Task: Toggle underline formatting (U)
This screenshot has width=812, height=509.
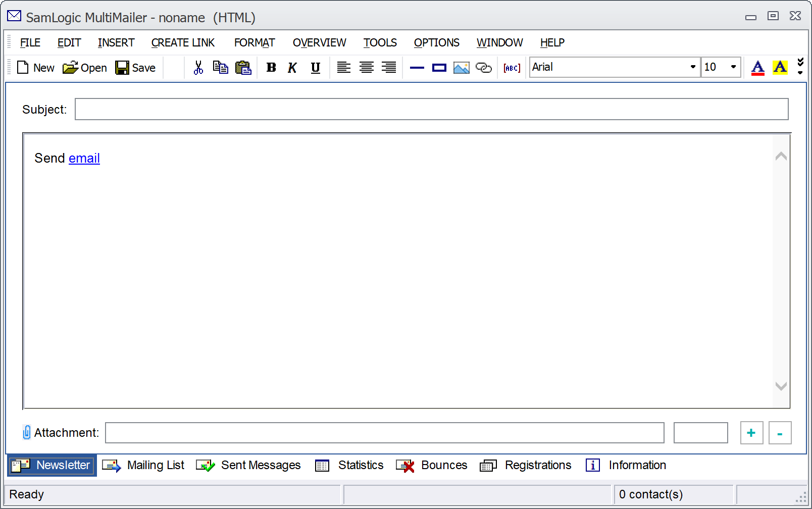Action: 315,68
